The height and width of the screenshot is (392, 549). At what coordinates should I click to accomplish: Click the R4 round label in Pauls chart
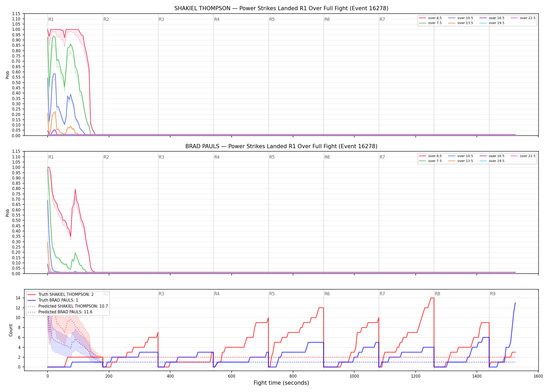217,157
